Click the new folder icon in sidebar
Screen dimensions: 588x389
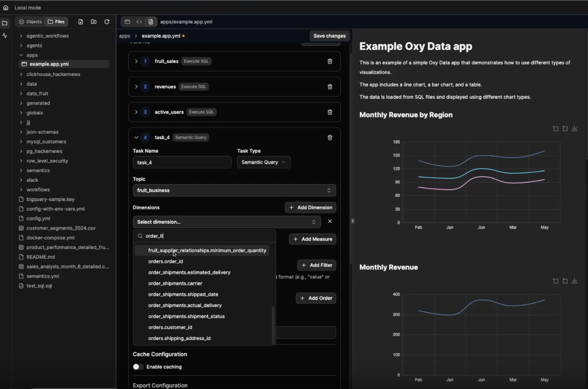pyautogui.click(x=94, y=22)
